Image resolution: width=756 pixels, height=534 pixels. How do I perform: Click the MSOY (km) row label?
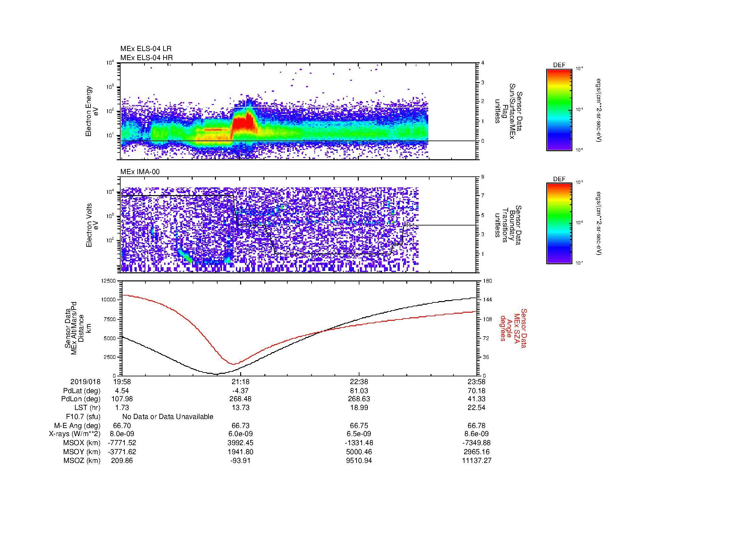(x=82, y=452)
